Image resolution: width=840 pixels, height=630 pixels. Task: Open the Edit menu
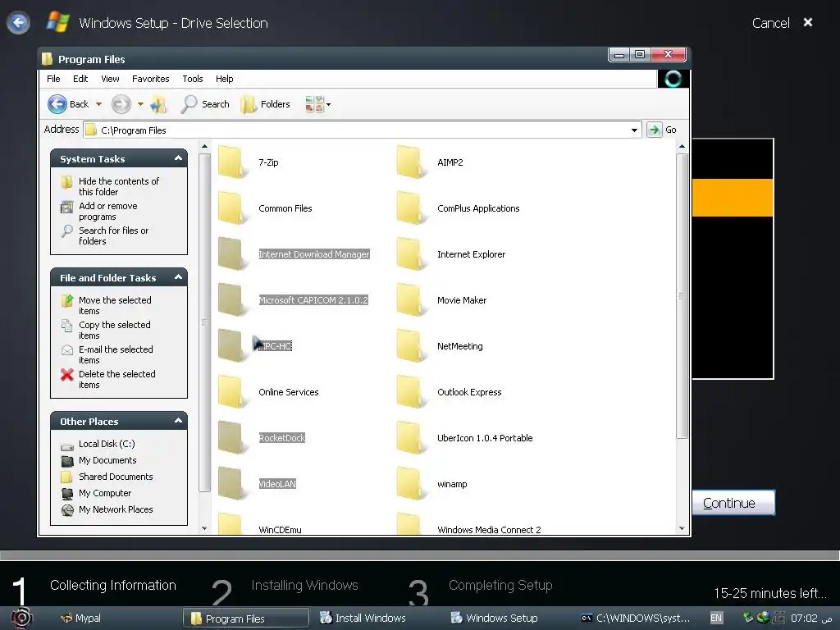[x=80, y=79]
